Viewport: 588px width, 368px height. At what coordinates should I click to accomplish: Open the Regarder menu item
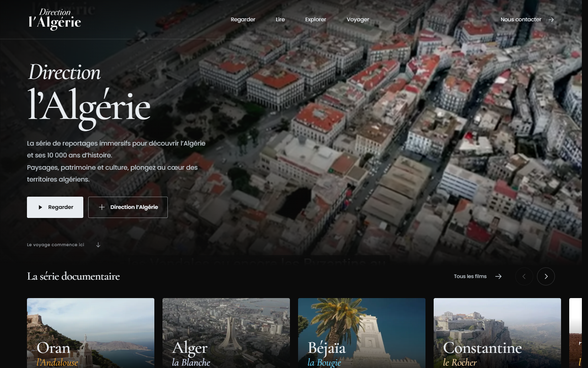pos(243,20)
